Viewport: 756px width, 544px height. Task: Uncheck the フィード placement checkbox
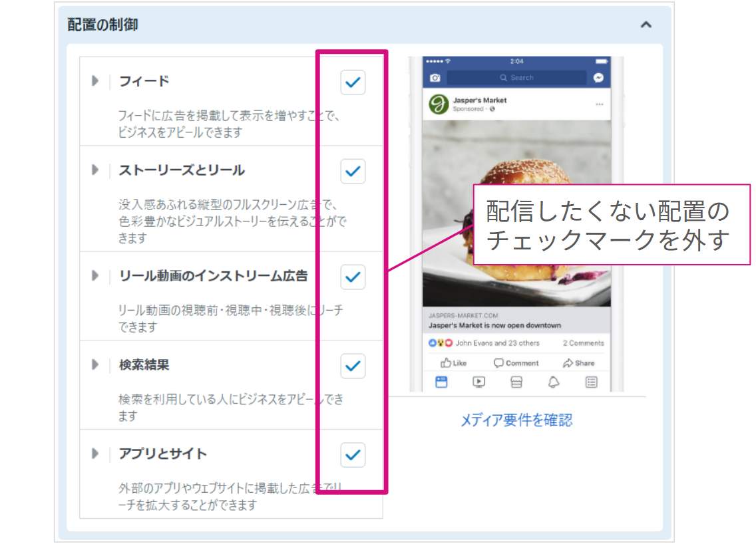pos(353,82)
